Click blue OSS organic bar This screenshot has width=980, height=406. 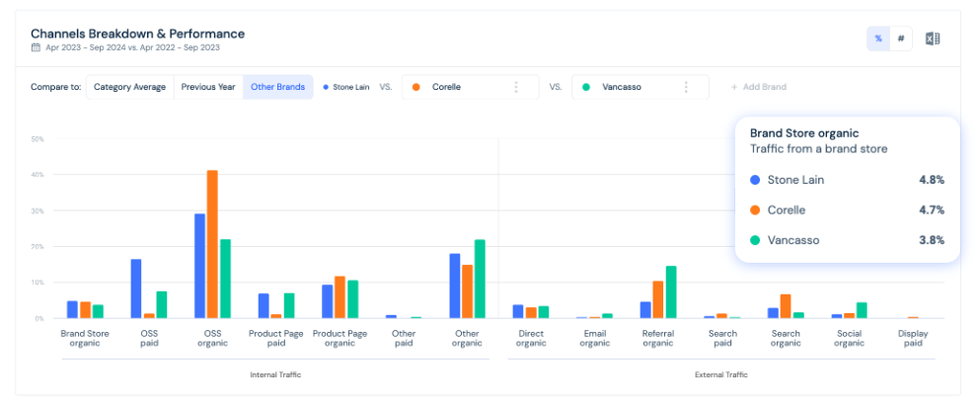[200, 266]
